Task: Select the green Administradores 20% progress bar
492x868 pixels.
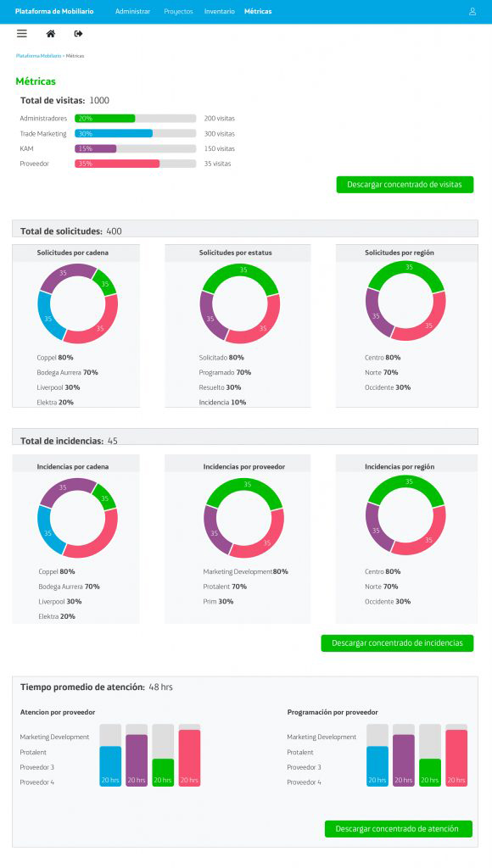Action: tap(104, 119)
